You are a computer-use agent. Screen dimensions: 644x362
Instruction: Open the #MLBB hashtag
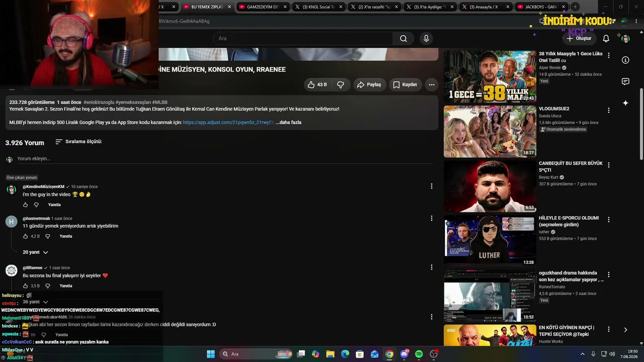160,102
